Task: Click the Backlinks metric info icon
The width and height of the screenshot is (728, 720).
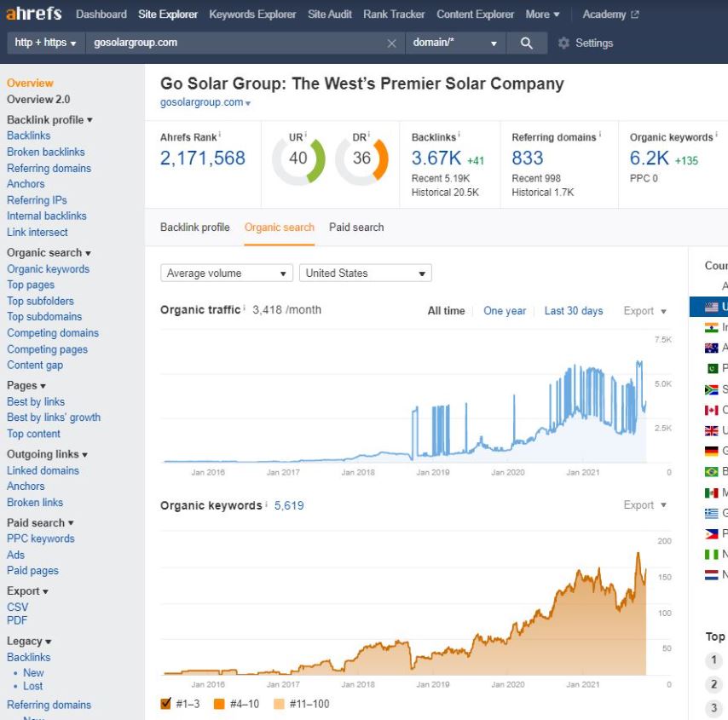Action: [x=459, y=135]
